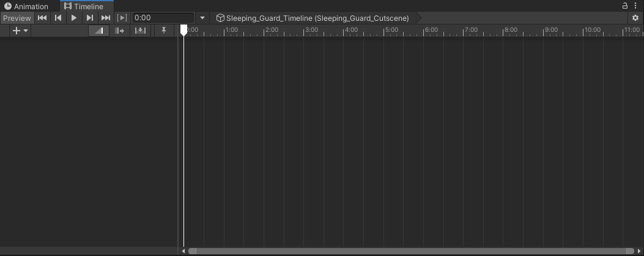Viewport: 644px width, 256px height.
Task: Open the Add track plus dropdown
Action: coord(20,31)
